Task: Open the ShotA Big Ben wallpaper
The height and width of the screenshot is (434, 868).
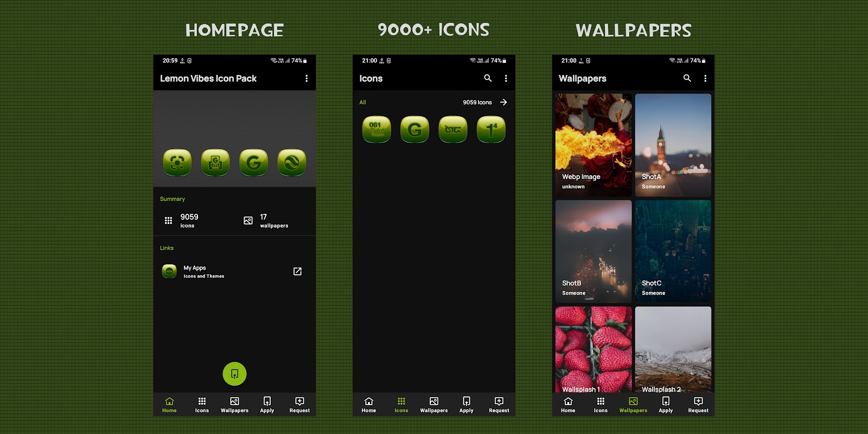Action: [673, 145]
